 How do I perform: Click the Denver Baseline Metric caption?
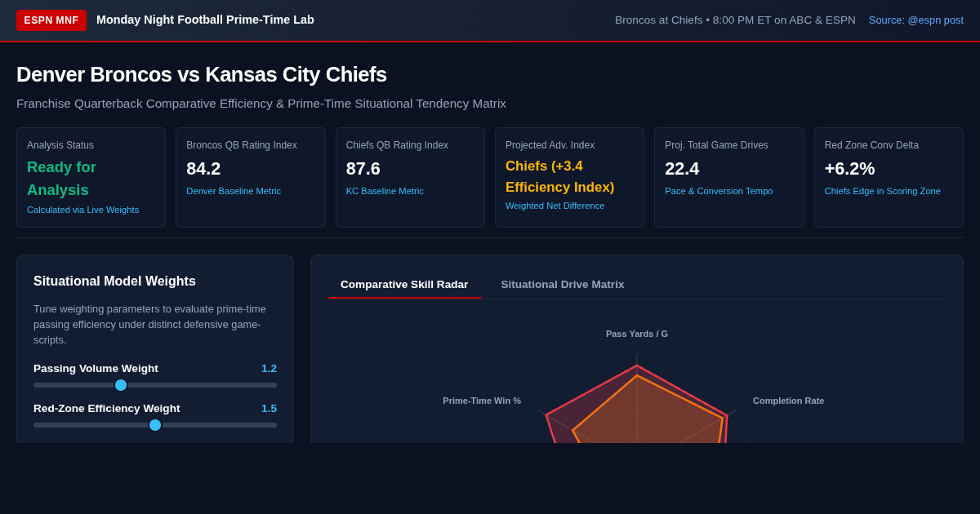click(234, 191)
